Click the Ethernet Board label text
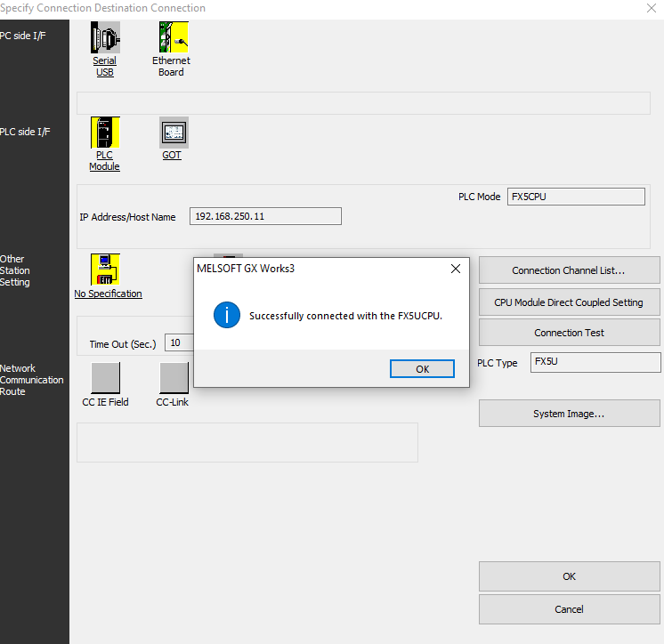Image resolution: width=664 pixels, height=644 pixels. tap(171, 67)
